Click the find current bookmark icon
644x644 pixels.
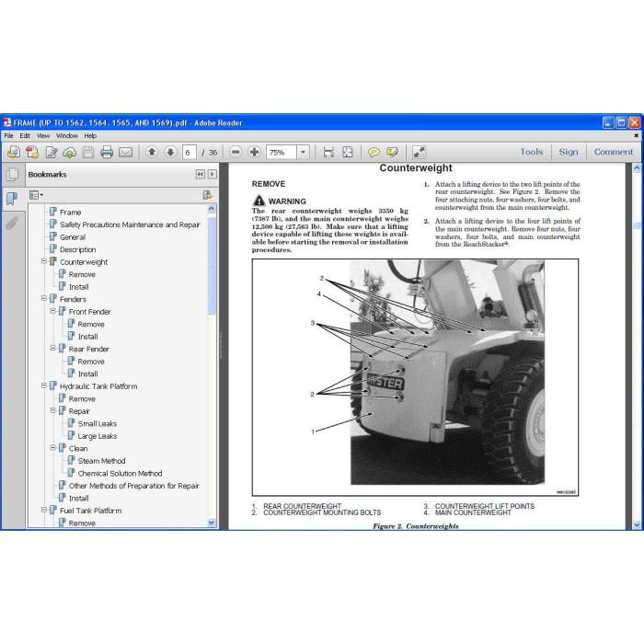coord(208,195)
